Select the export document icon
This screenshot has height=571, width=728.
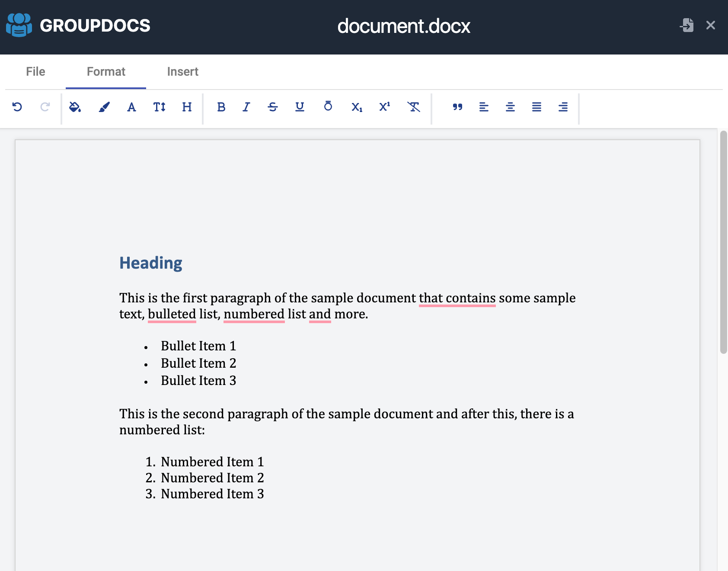point(687,26)
